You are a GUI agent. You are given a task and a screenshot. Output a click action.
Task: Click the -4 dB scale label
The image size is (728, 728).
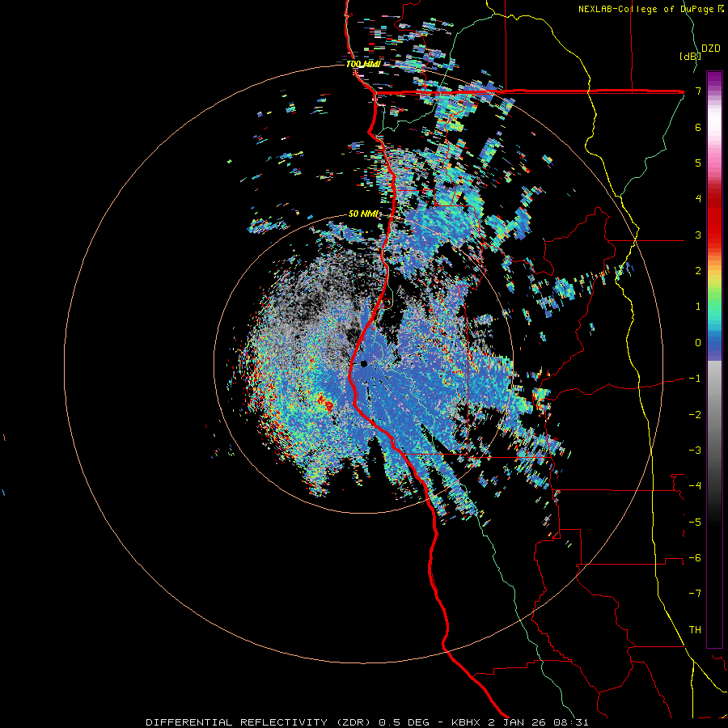pos(695,486)
